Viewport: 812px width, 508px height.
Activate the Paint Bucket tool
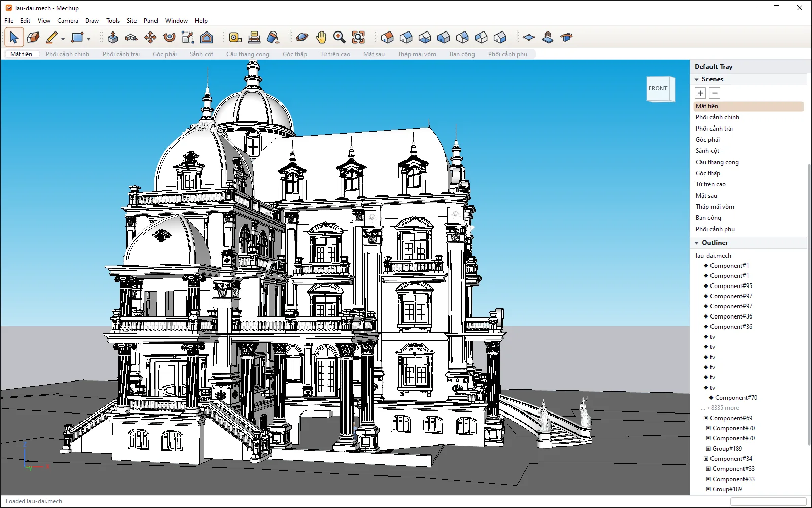pyautogui.click(x=273, y=37)
